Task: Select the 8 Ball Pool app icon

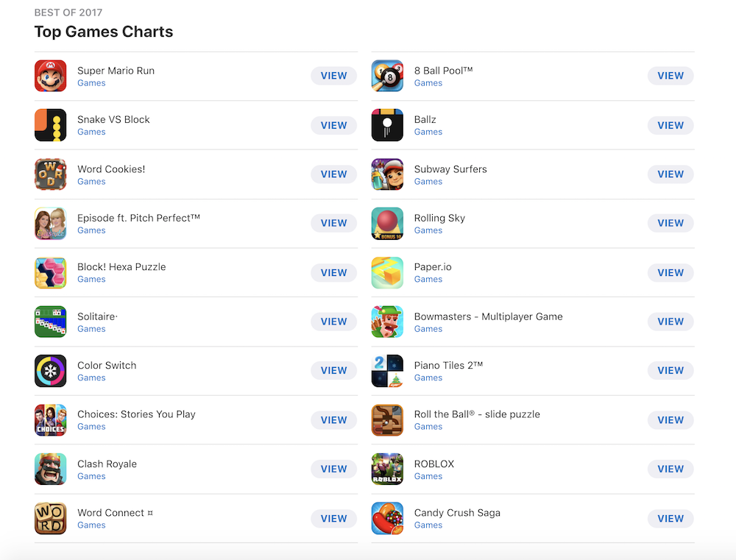Action: (387, 76)
